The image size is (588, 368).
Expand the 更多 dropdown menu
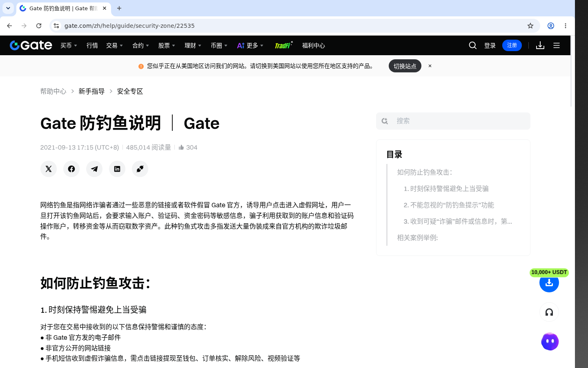point(250,45)
